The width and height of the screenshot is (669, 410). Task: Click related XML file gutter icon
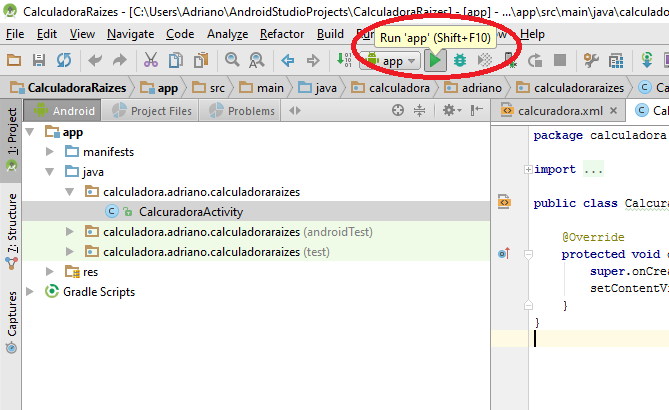504,202
